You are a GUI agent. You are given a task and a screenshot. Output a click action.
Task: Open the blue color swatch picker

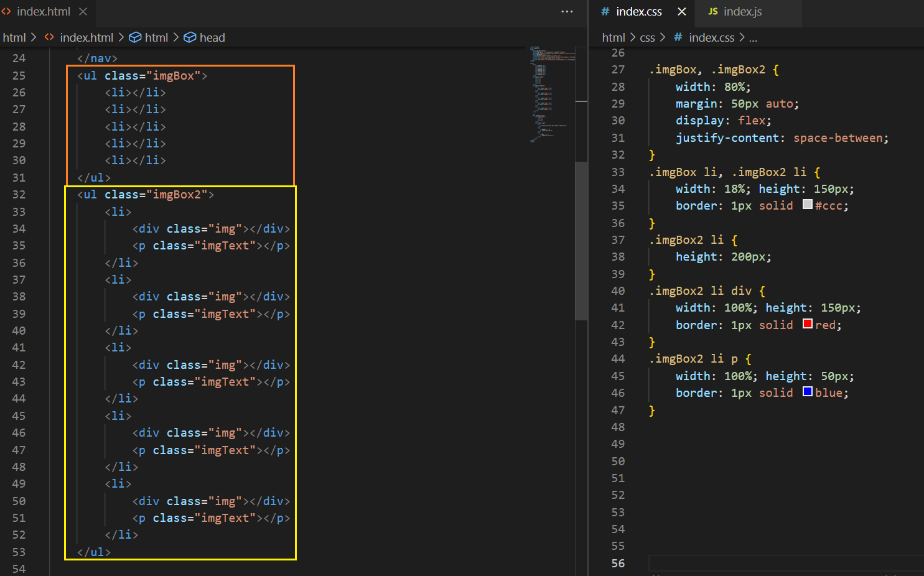click(808, 391)
